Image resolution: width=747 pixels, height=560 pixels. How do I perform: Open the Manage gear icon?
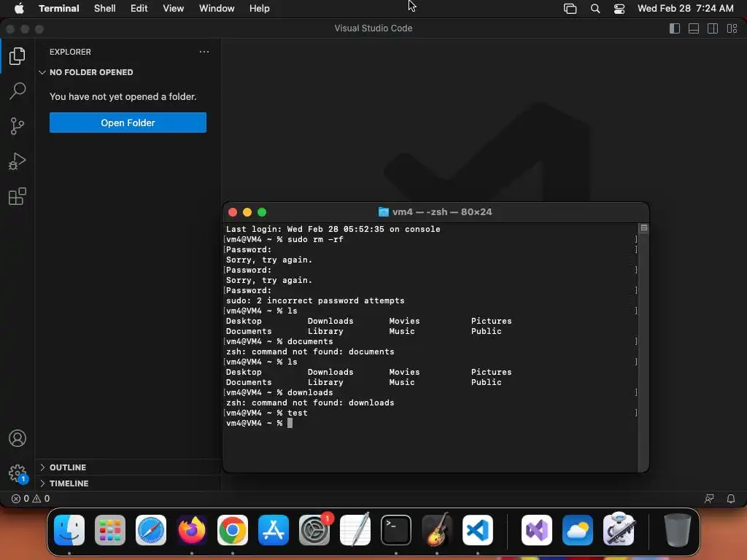coord(18,473)
